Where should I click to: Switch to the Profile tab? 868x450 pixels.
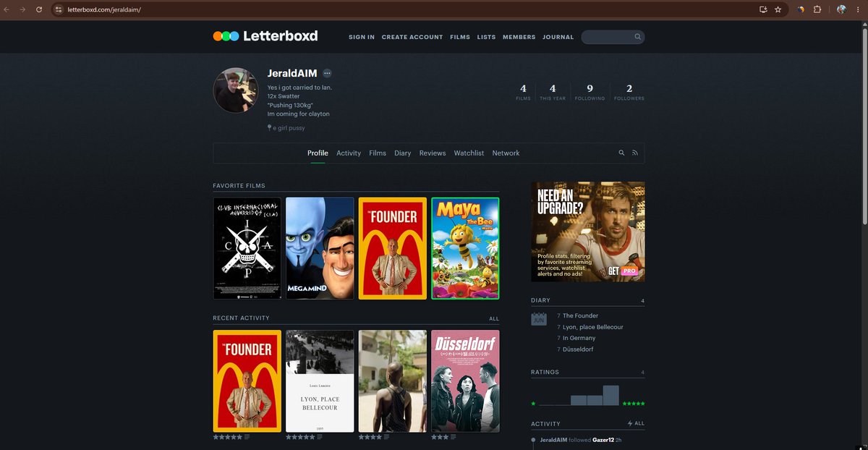(x=318, y=153)
